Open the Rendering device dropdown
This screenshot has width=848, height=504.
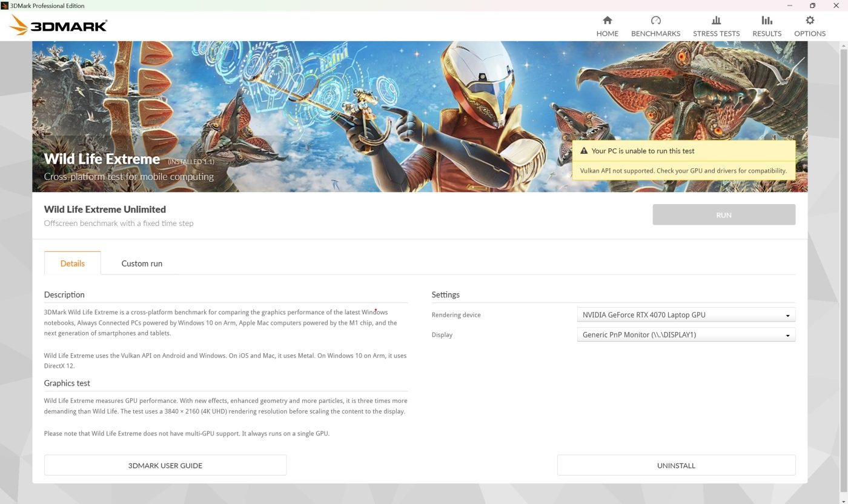686,315
